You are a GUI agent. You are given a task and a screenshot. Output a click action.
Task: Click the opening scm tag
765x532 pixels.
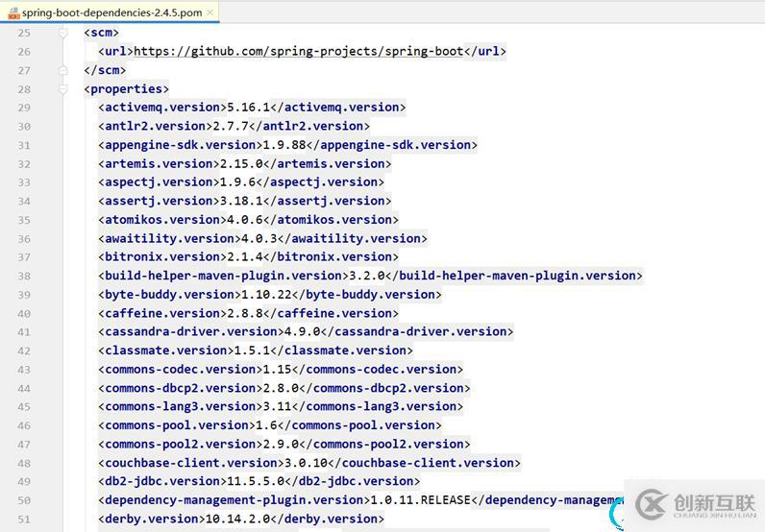101,33
